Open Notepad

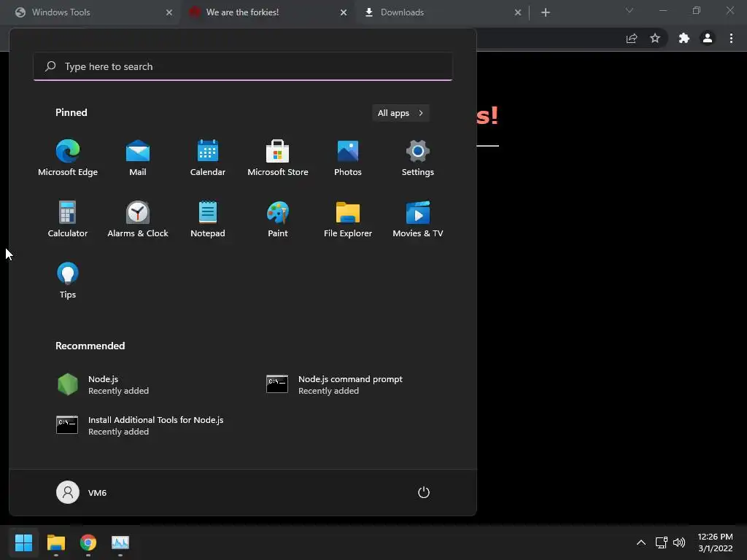tap(208, 219)
